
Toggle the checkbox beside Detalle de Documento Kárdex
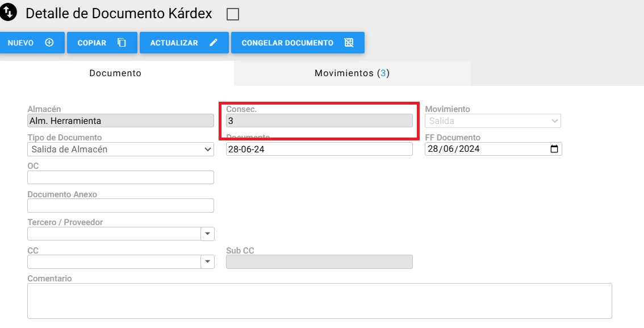(233, 14)
